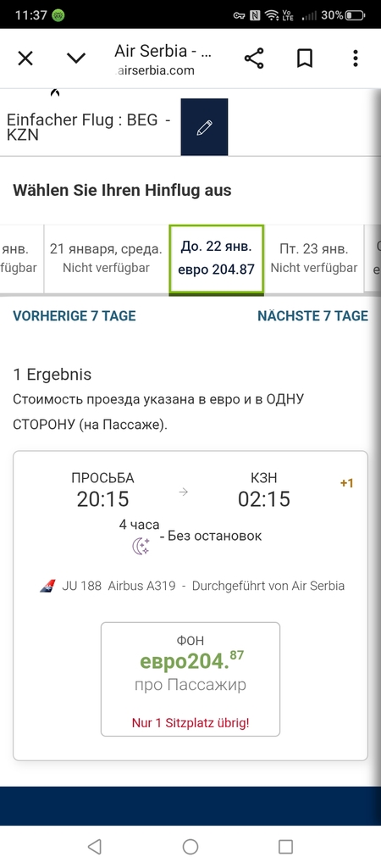Tap the overnight flight moon icon
This screenshot has width=381, height=868.
click(x=141, y=546)
